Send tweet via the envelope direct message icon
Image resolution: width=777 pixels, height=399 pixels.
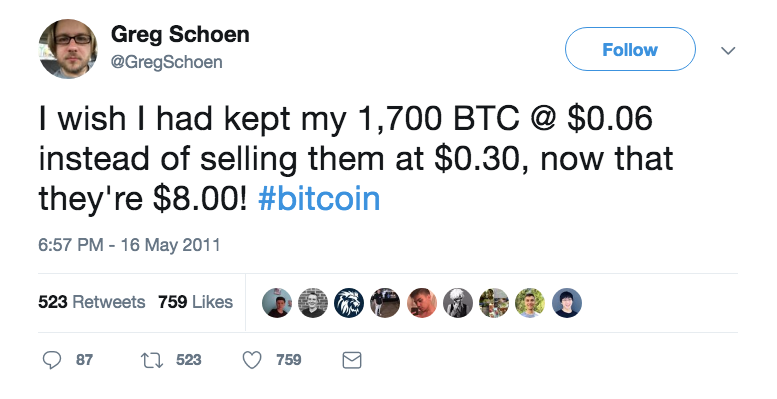352,360
